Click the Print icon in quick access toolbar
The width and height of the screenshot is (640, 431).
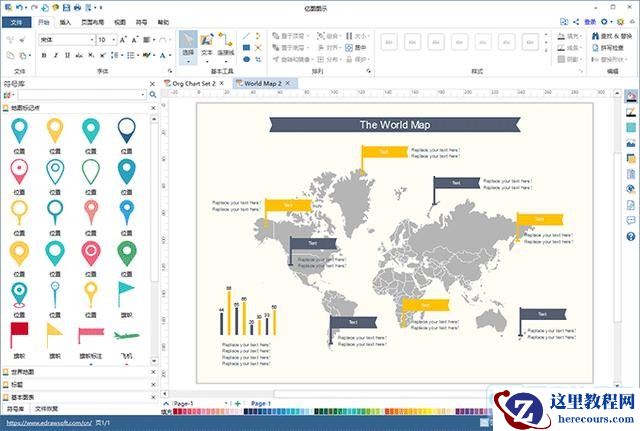77,7
